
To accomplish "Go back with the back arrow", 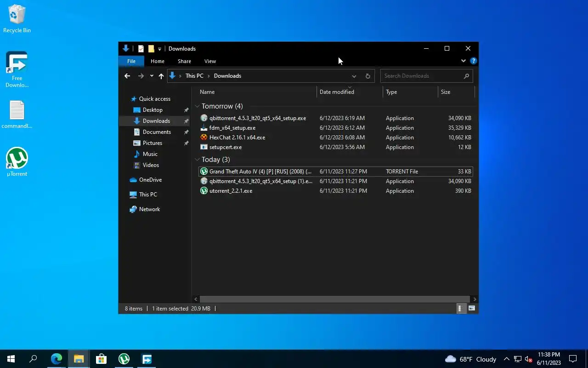I will coord(127,76).
